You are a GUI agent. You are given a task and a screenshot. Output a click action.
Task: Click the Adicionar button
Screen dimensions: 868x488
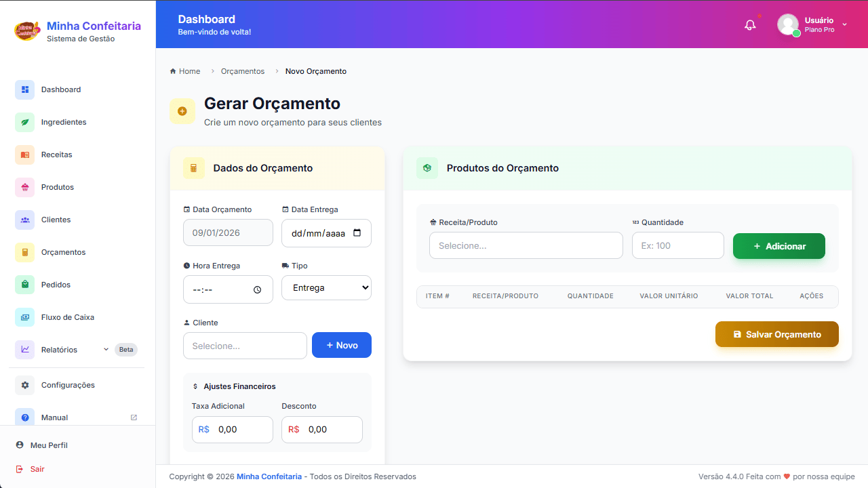(778, 246)
